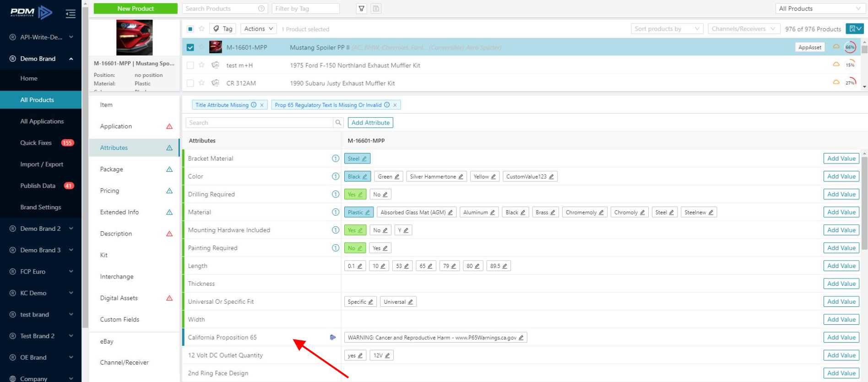Click the 15% completion circle on test m+H

[850, 65]
